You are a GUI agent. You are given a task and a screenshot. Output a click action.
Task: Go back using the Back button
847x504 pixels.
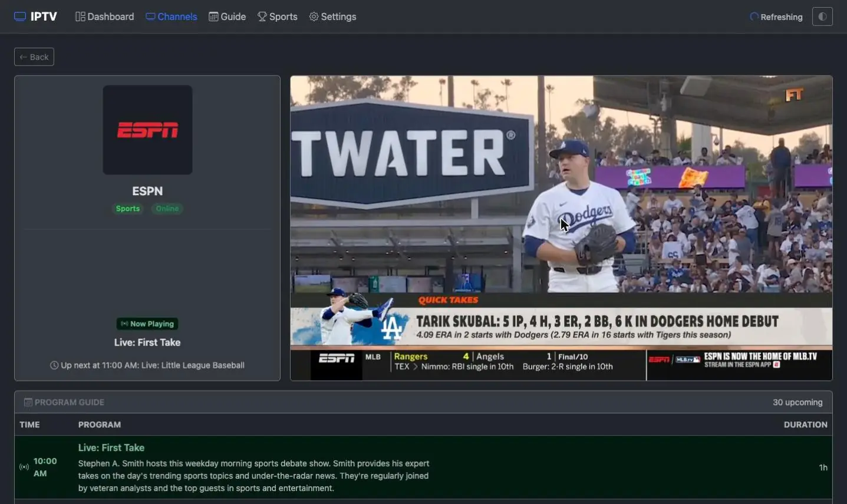[x=34, y=57]
